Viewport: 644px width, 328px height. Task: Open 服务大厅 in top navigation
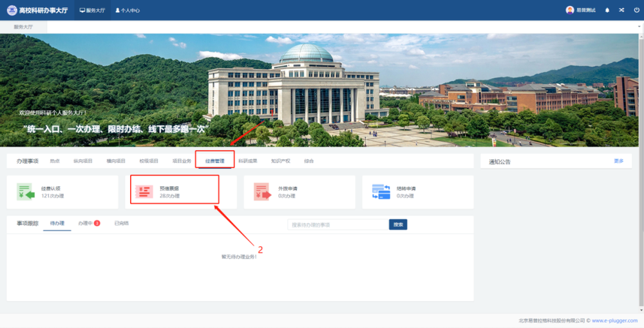91,10
